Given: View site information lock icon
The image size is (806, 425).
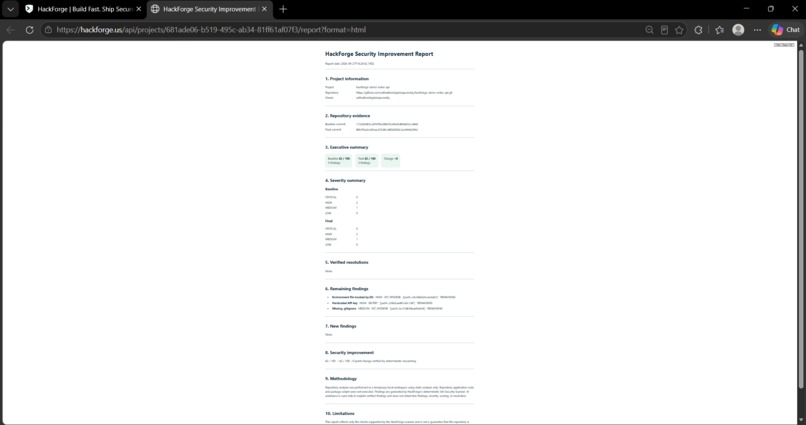Looking at the screenshot, I should [x=48, y=30].
